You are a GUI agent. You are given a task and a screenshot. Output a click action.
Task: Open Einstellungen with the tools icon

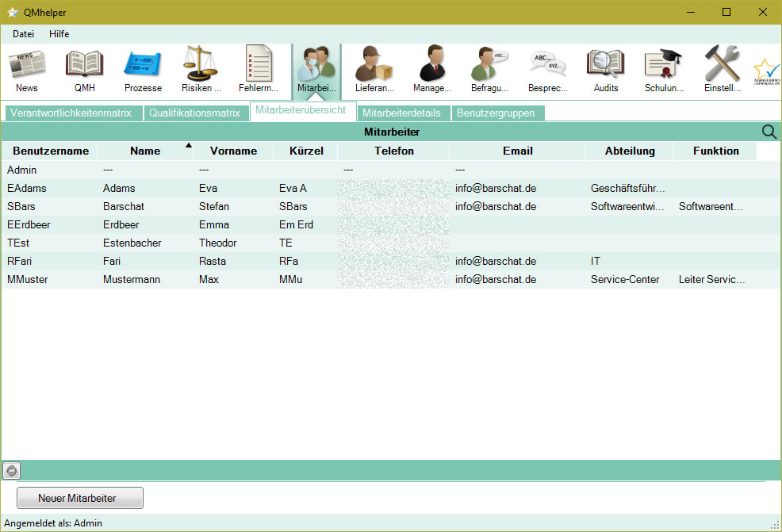tap(722, 70)
